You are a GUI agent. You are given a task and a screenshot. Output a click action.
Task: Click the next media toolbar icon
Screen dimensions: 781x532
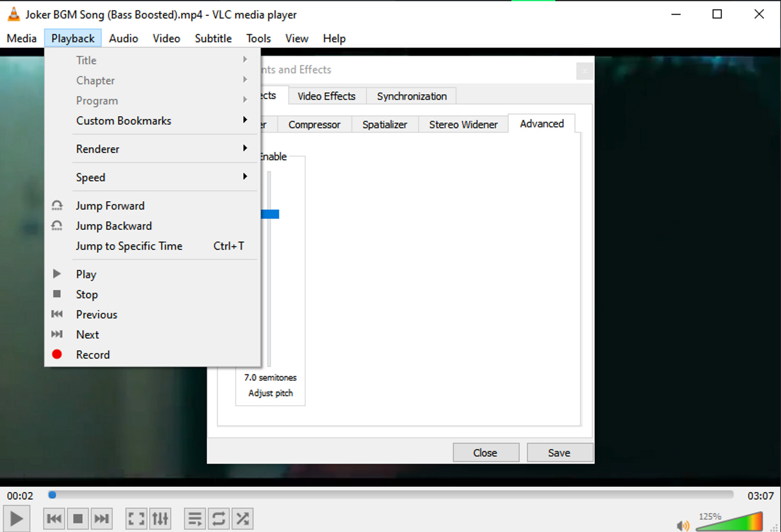(x=101, y=519)
